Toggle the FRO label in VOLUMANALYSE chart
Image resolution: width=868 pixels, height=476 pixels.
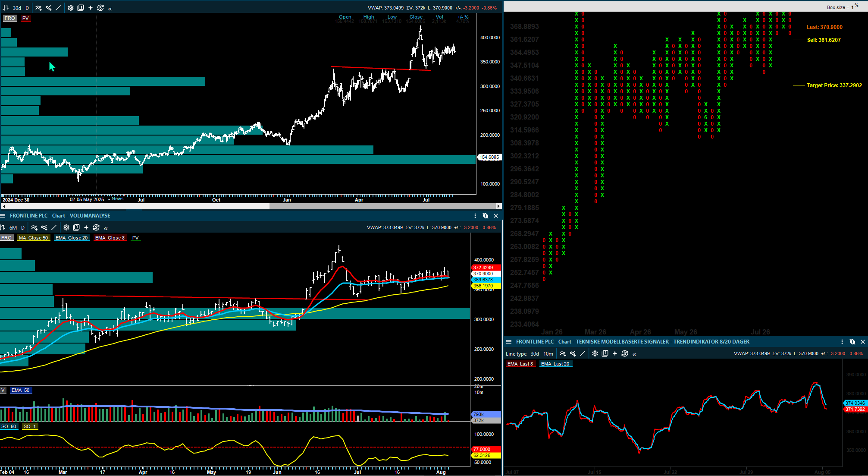click(6, 238)
